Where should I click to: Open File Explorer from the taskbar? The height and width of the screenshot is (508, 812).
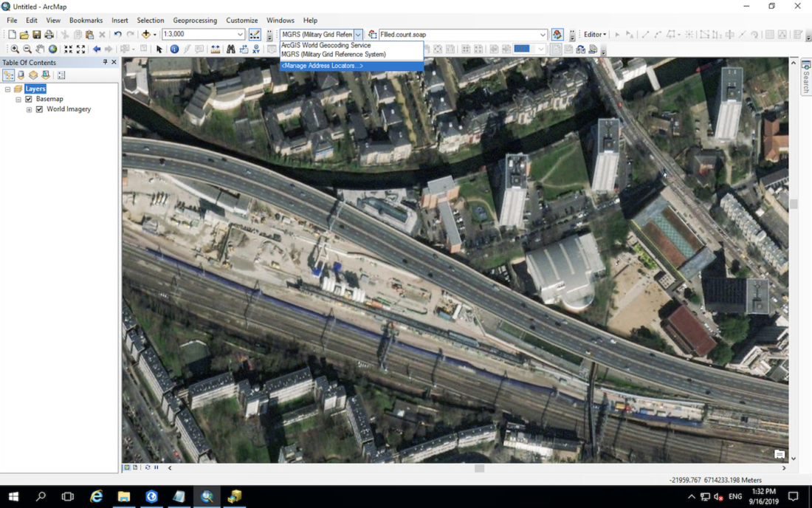[124, 497]
